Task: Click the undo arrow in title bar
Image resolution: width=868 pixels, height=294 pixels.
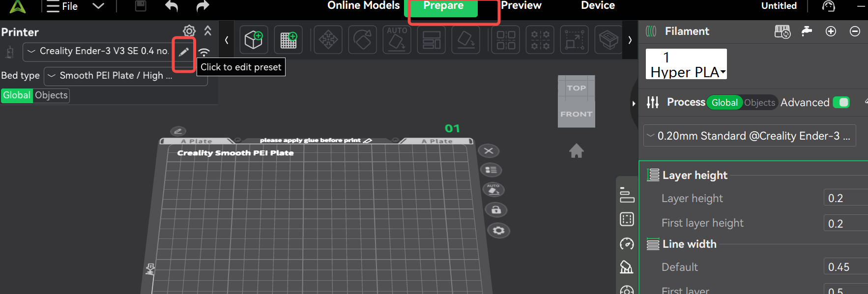Action: [172, 6]
